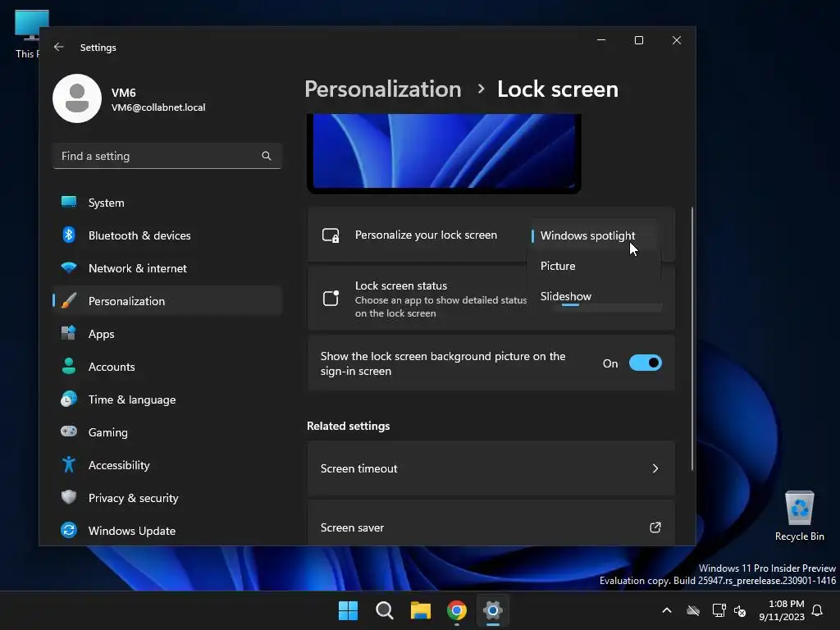840x630 pixels.
Task: Click the Network wifi icon in sidebar
Action: [x=69, y=267]
